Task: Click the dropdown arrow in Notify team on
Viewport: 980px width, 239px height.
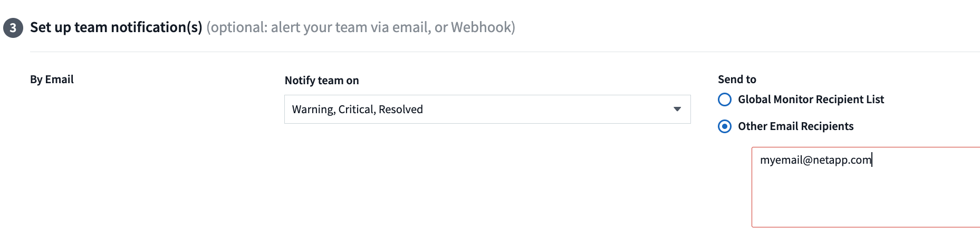Action: [x=677, y=109]
